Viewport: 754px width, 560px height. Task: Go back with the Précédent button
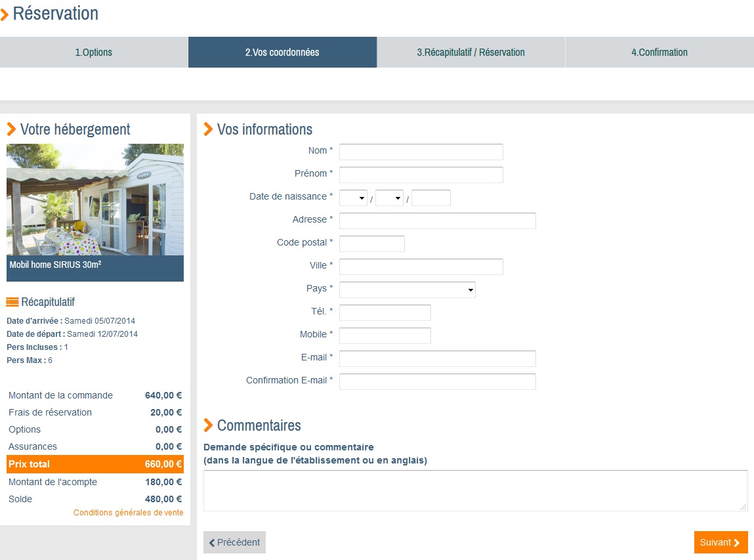pyautogui.click(x=235, y=542)
